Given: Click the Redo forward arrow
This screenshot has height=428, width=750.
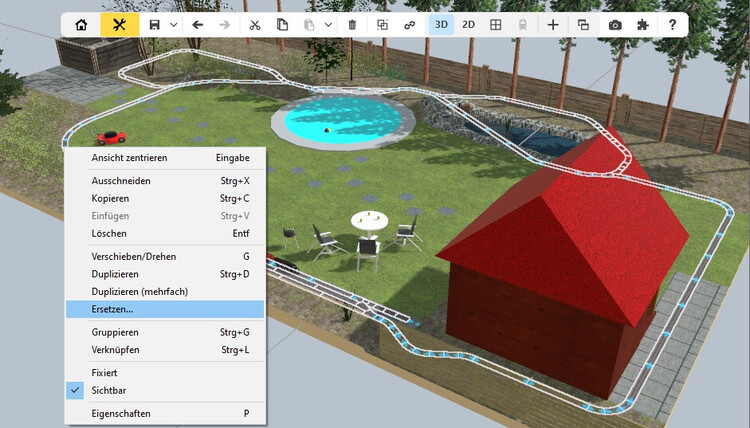Looking at the screenshot, I should 224,25.
